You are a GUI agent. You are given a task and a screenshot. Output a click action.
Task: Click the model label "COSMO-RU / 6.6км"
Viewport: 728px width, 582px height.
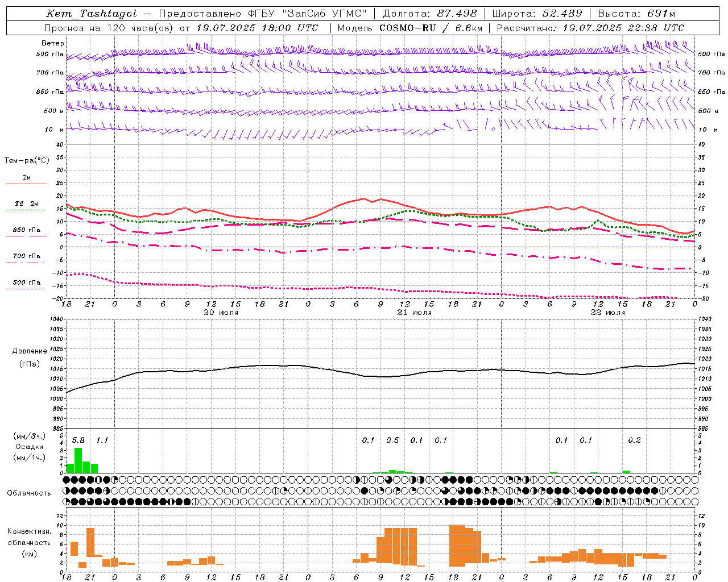(432, 28)
